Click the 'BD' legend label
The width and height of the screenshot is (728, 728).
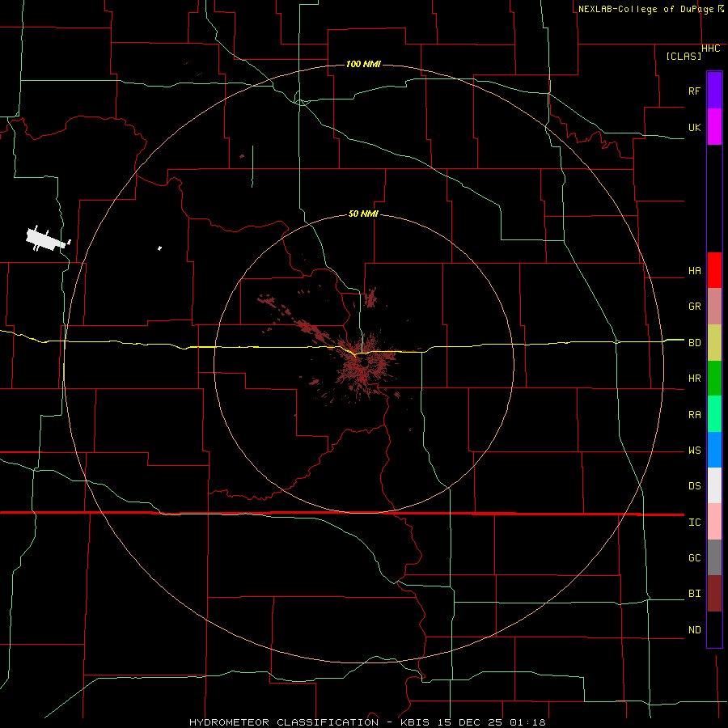coord(694,343)
